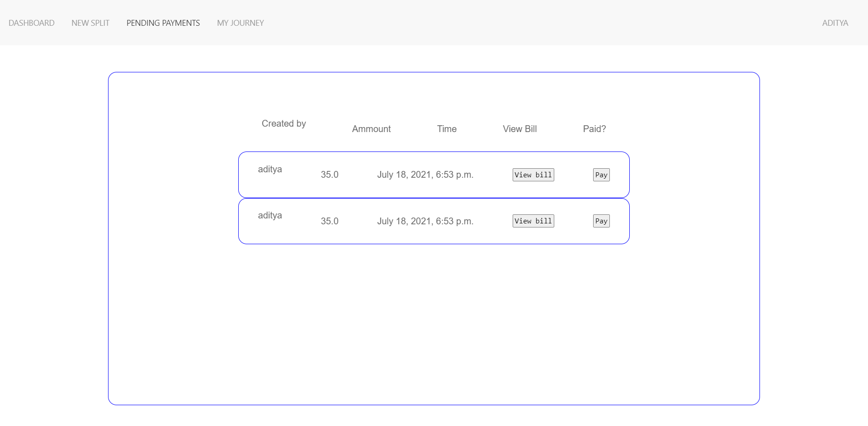Click the 35.0 amount in the second row
This screenshot has height=426, width=868.
330,221
